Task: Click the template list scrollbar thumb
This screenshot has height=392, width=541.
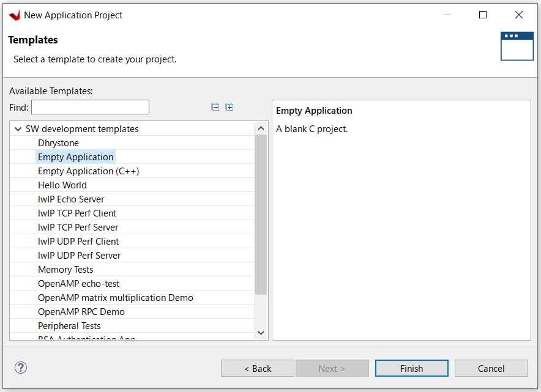Action: pyautogui.click(x=261, y=215)
